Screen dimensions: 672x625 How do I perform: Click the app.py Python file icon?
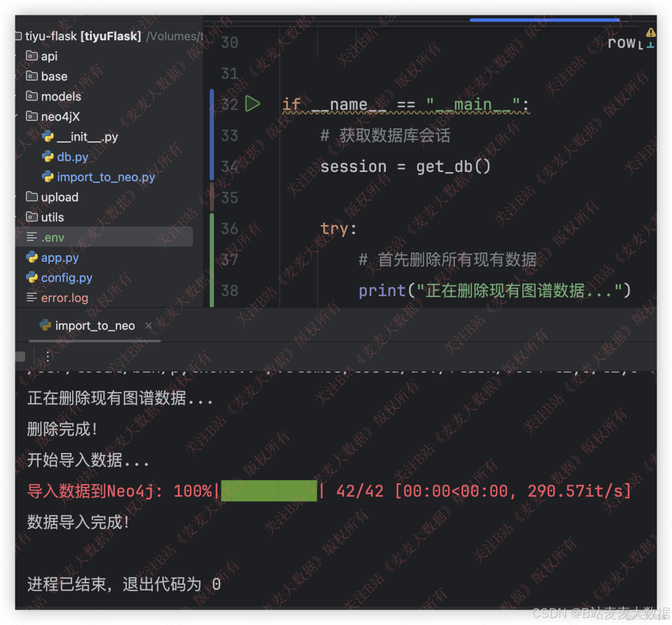click(32, 257)
